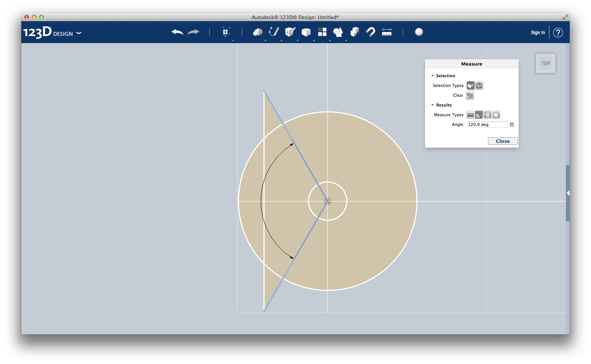This screenshot has height=364, width=591.
Task: Open the Combine tool
Action: [x=355, y=32]
